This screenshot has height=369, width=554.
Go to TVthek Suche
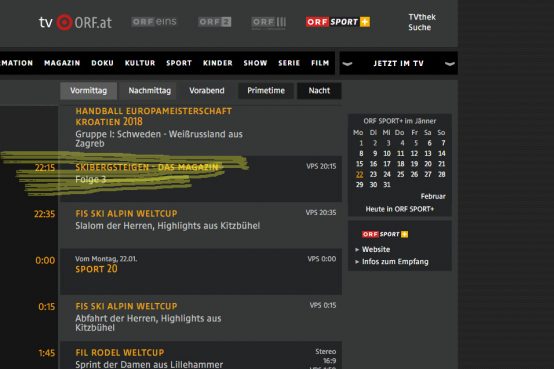(422, 22)
